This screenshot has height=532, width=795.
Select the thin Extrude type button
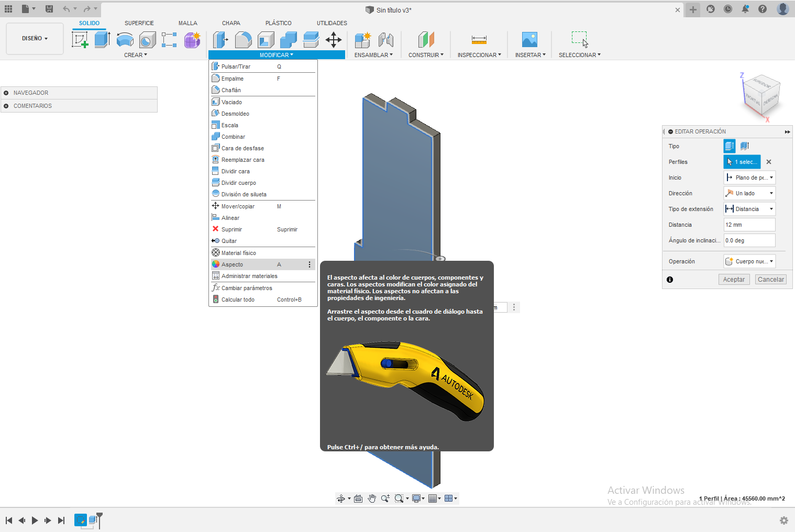point(745,146)
